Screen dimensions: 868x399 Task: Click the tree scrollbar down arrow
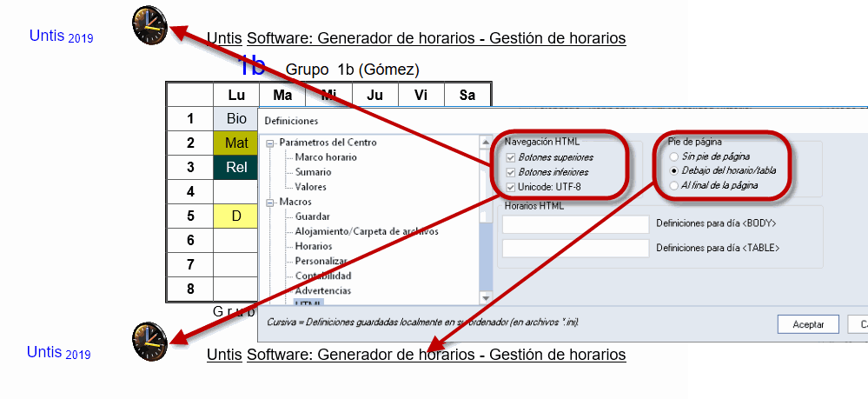(x=486, y=298)
